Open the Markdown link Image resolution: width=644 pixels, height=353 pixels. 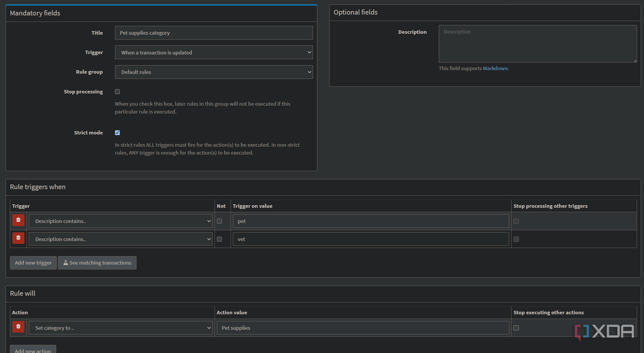[x=495, y=68]
